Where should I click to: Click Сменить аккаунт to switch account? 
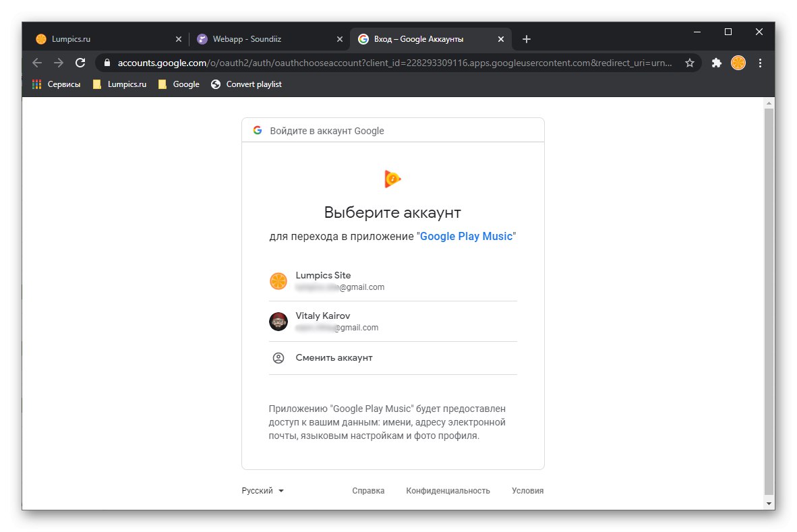click(393, 358)
